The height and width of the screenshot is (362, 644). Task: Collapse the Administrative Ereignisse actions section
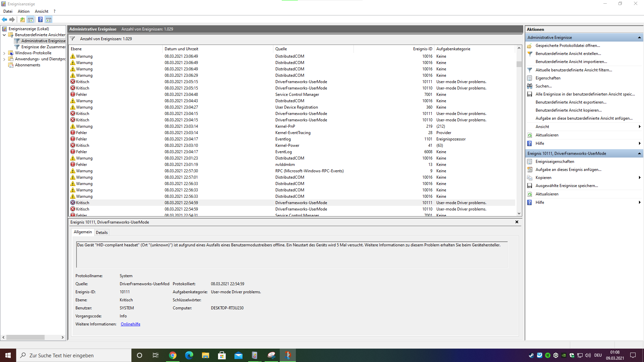pos(639,38)
